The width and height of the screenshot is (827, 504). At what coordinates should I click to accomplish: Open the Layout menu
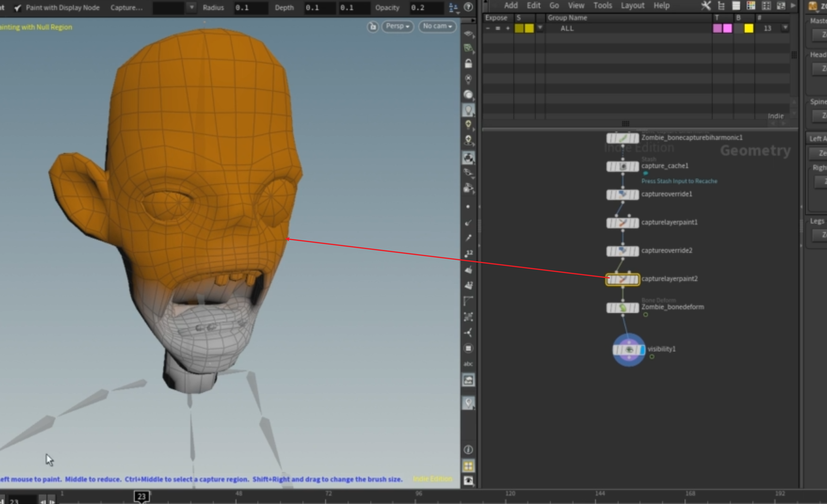pyautogui.click(x=632, y=6)
